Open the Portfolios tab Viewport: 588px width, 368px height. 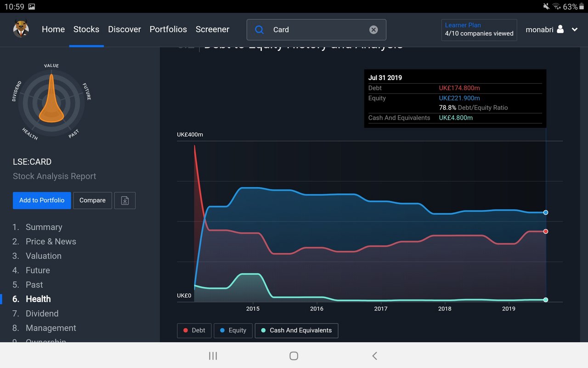(x=168, y=29)
